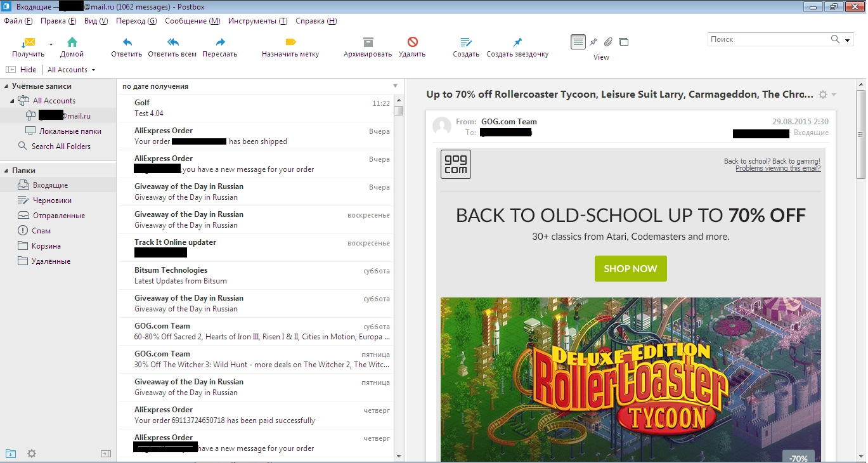Open the Удалённые folder
868x463 pixels.
tap(44, 261)
